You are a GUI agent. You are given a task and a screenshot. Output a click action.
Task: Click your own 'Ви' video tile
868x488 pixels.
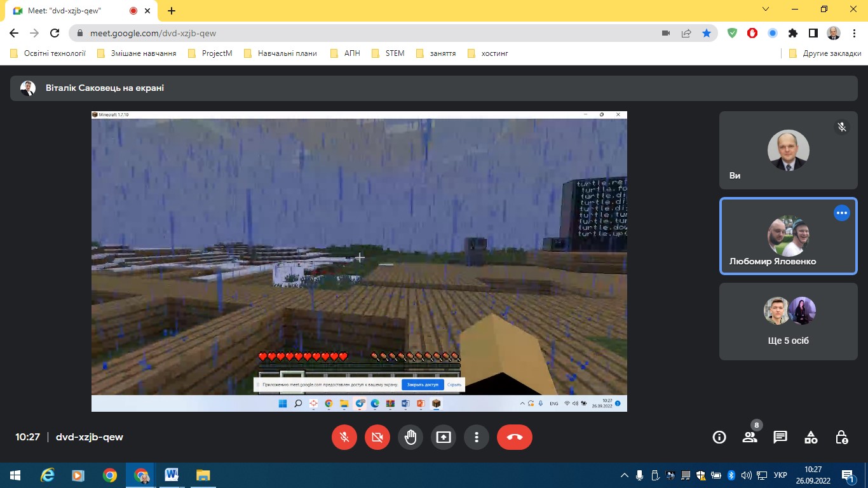pyautogui.click(x=788, y=151)
